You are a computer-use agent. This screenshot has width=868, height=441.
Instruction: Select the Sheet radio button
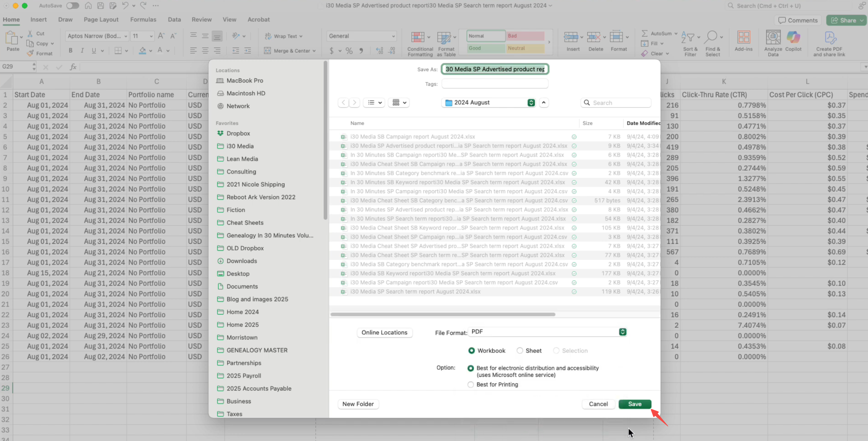click(520, 351)
